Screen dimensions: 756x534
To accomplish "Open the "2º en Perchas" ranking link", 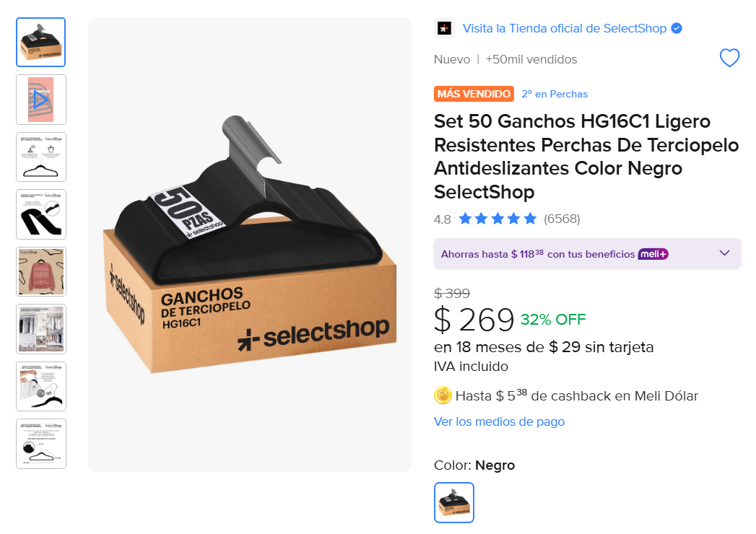I will tap(555, 94).
